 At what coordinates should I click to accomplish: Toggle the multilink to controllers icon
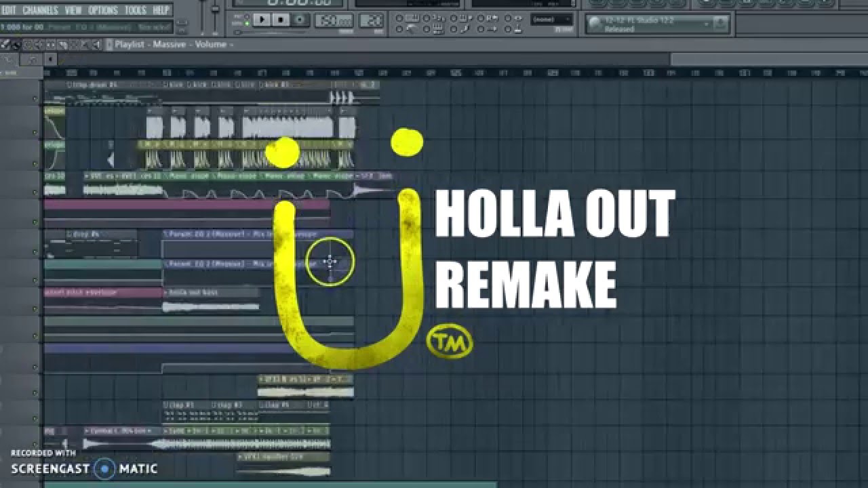point(518,29)
